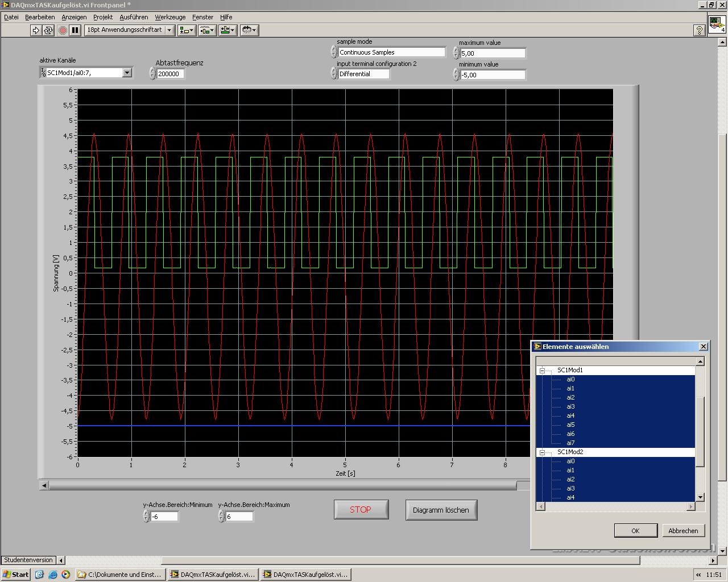
Task: Click the context help question mark icon
Action: pyautogui.click(x=700, y=30)
